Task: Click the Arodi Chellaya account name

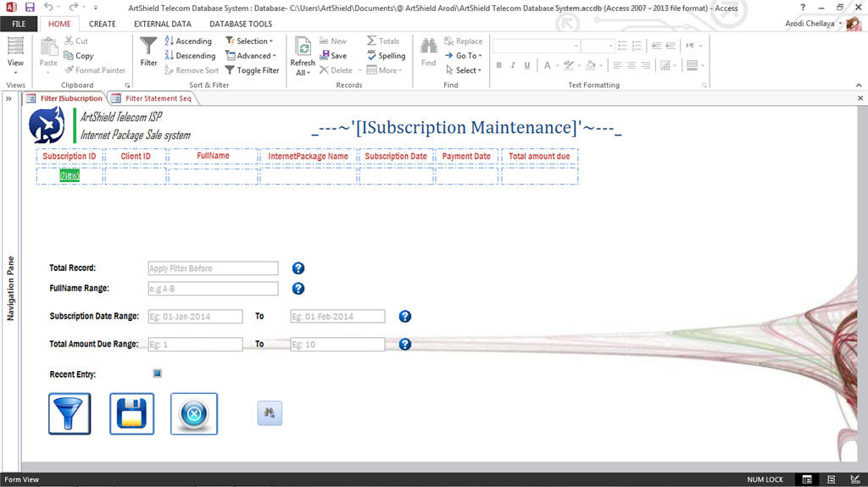Action: click(x=810, y=23)
